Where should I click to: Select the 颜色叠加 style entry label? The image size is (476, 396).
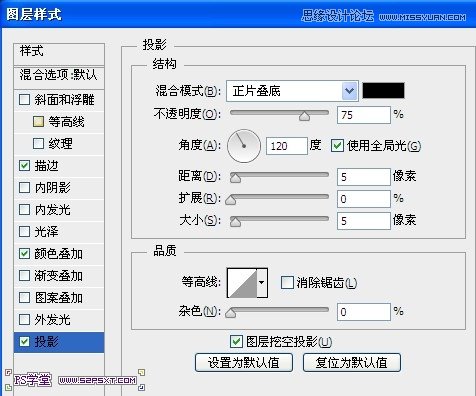click(x=59, y=254)
